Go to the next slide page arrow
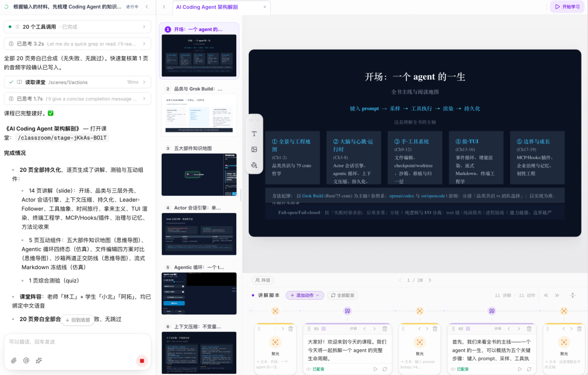This screenshot has width=588, height=375. tap(430, 280)
